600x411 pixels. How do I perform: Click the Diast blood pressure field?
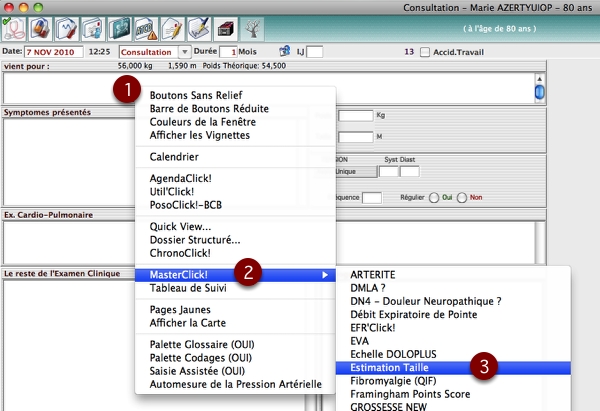[409, 171]
